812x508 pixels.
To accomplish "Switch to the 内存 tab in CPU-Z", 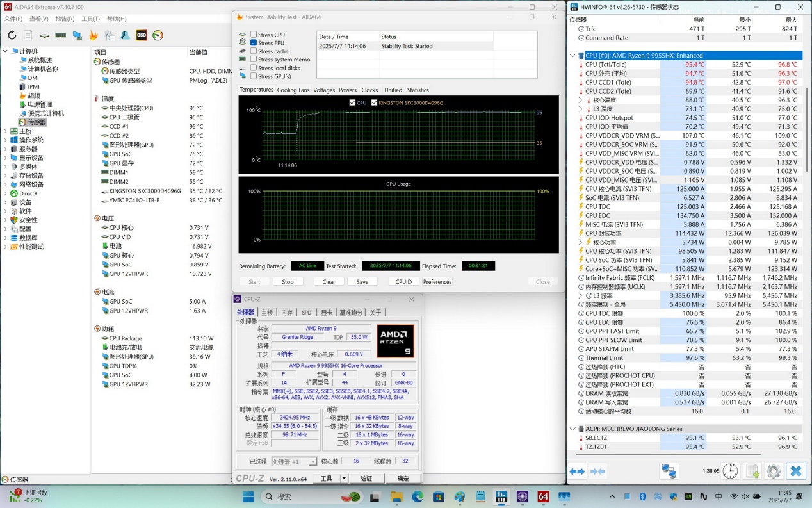I will coord(287,313).
